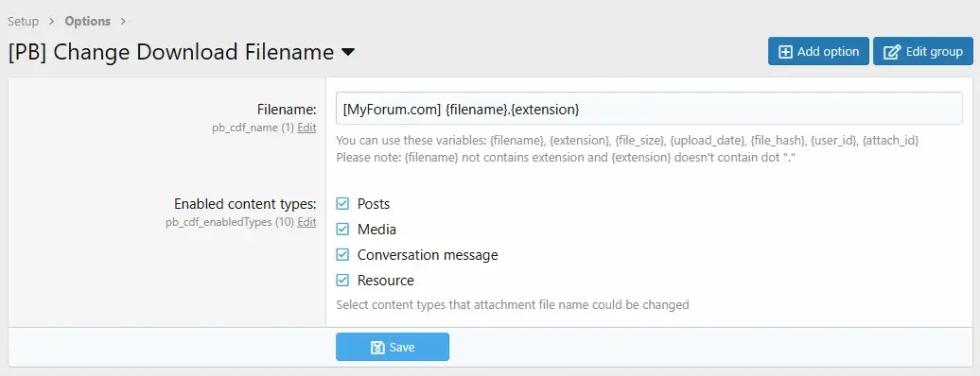The width and height of the screenshot is (980, 376).
Task: Click the chevron after Setup breadcrumb
Action: pos(52,21)
